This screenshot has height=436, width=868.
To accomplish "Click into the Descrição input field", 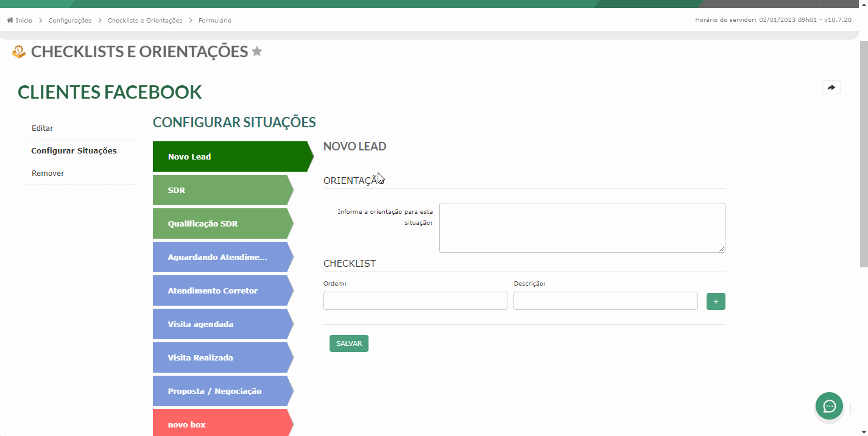I will 605,301.
